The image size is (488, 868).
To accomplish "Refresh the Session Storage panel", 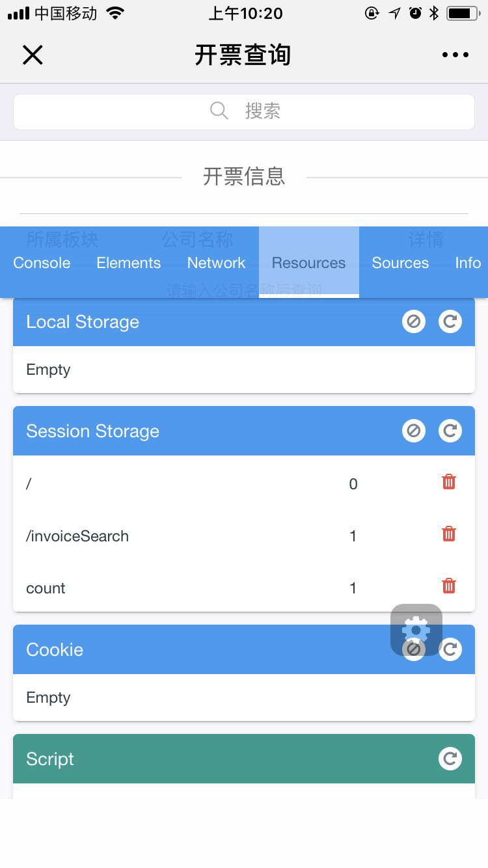I will [x=450, y=431].
